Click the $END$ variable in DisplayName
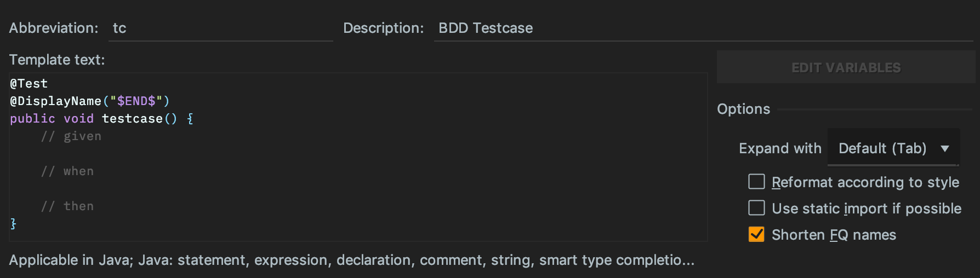Viewport: 980px width, 278px height. (136, 101)
